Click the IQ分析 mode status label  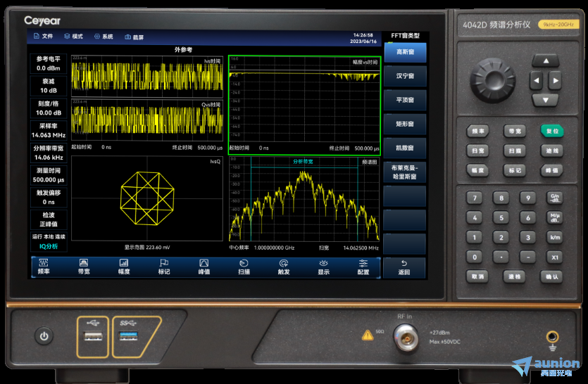49,246
